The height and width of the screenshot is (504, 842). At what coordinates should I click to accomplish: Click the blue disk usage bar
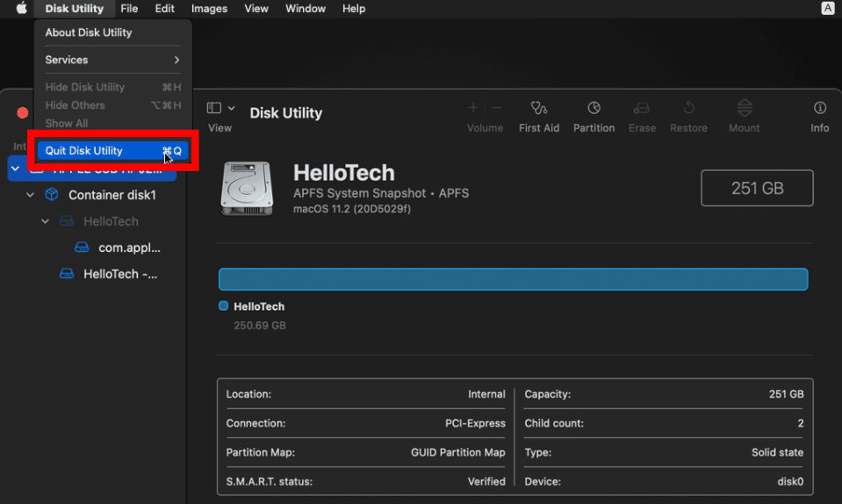click(x=513, y=279)
